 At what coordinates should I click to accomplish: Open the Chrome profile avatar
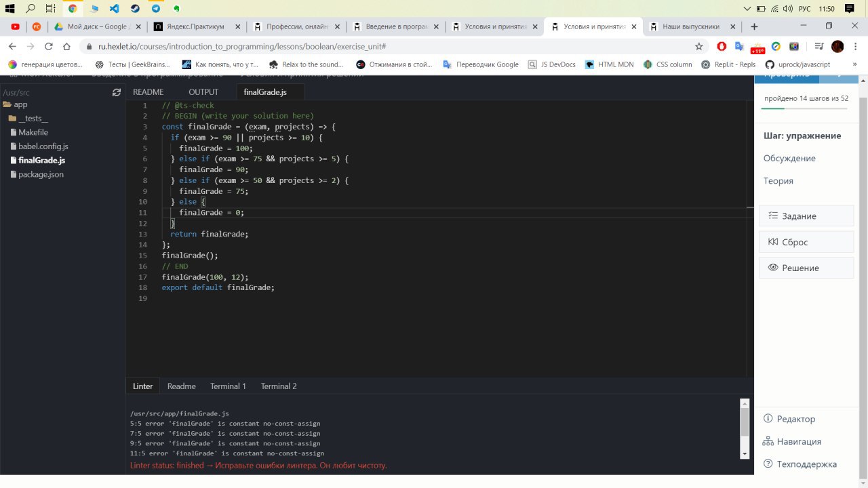click(837, 46)
